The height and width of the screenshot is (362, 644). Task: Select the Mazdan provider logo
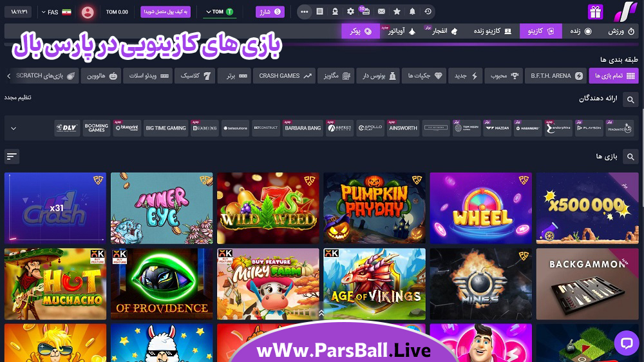(x=497, y=128)
